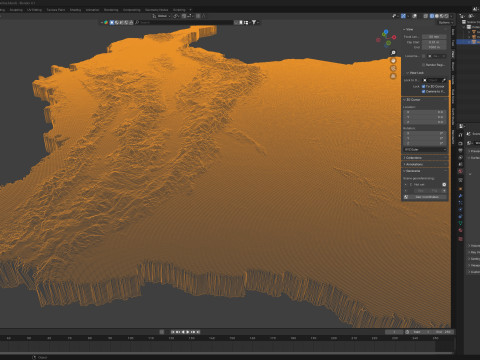Image resolution: width=480 pixels, height=360 pixels.
Task: Open the View Layer properties tab
Action: pos(460,158)
